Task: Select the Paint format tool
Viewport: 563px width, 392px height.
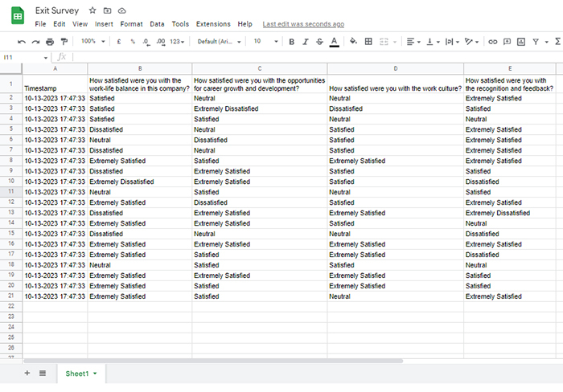Action: pos(64,42)
